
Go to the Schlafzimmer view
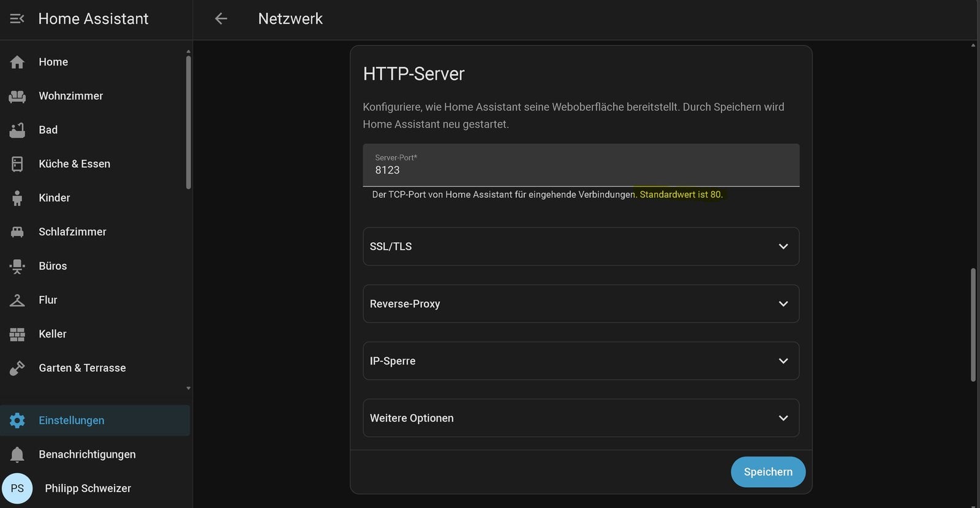pyautogui.click(x=95, y=232)
